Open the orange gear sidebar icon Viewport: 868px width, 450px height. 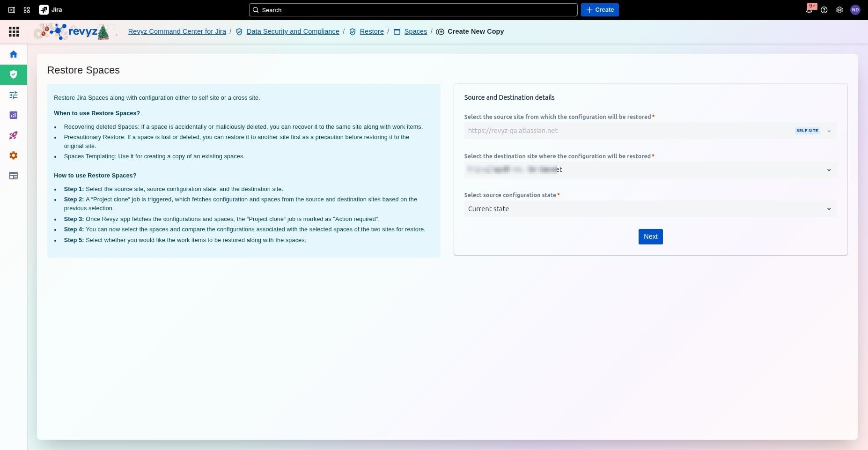coord(14,155)
